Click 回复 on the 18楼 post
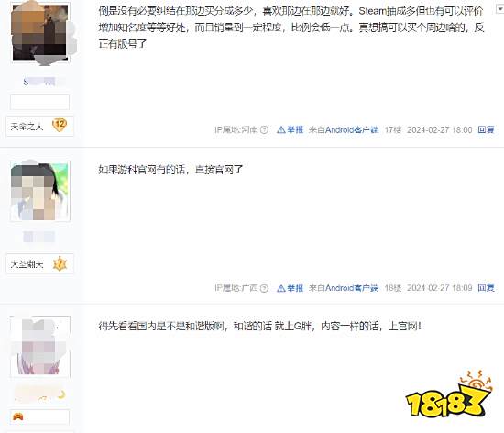Image resolution: width=504 pixels, height=433 pixels. click(486, 288)
